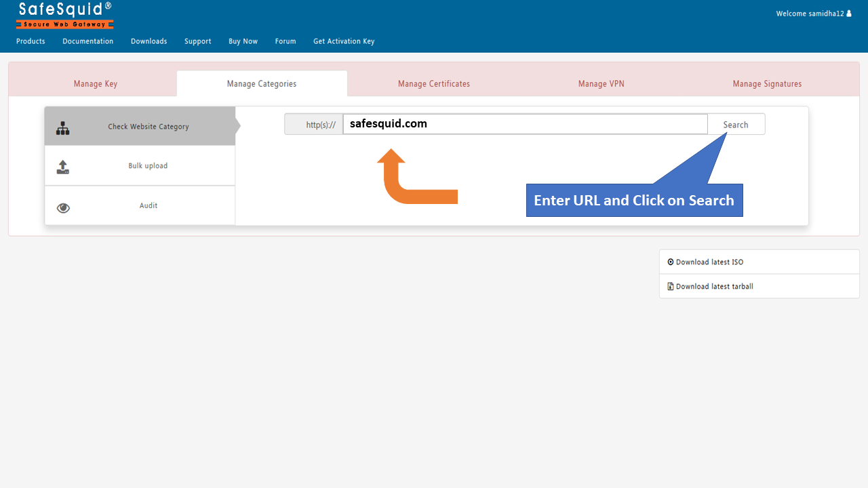Select the Bulk upload sidebar option
This screenshot has width=868, height=488.
[x=148, y=166]
